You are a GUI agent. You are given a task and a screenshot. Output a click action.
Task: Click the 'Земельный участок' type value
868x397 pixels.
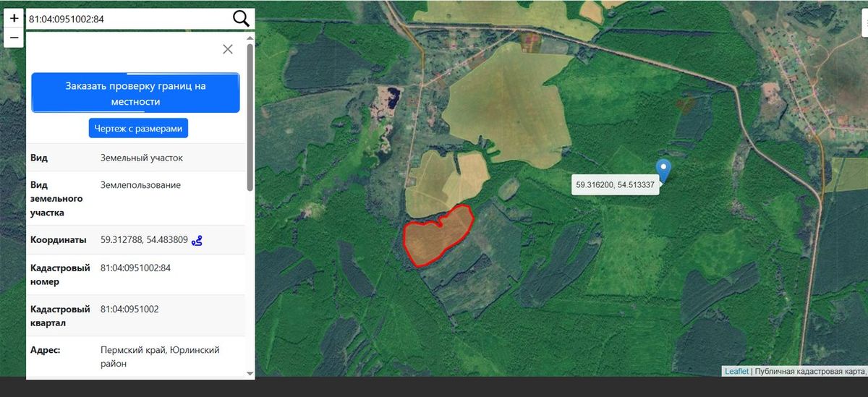click(142, 158)
